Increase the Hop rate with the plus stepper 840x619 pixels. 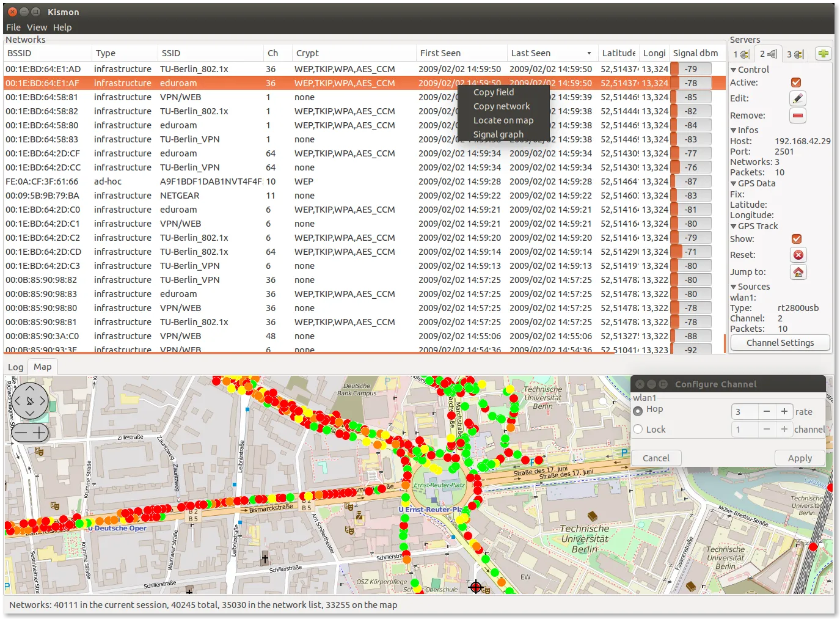(784, 411)
